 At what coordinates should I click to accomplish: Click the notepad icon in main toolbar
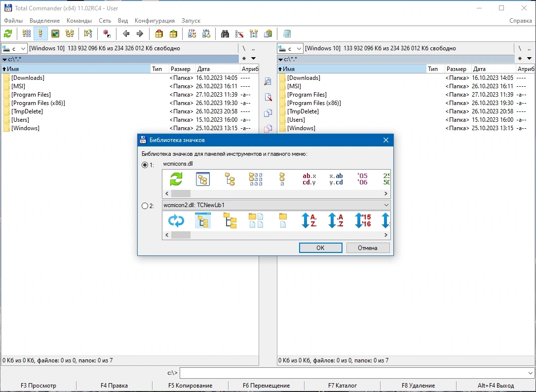pyautogui.click(x=287, y=34)
